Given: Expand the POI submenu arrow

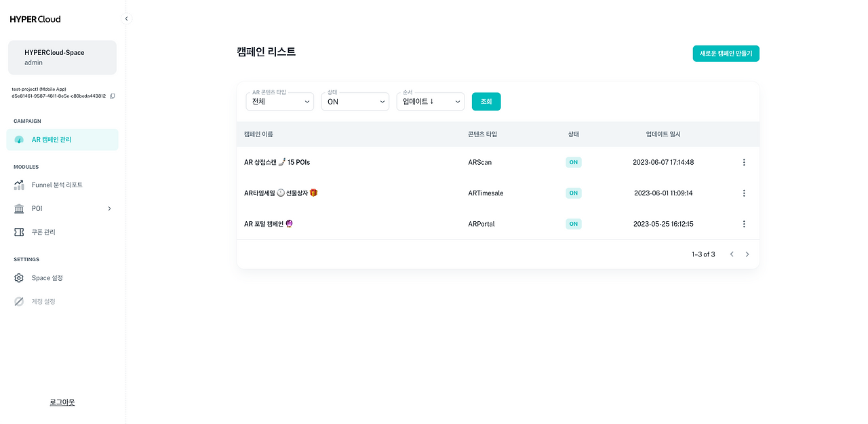Looking at the screenshot, I should (x=109, y=208).
